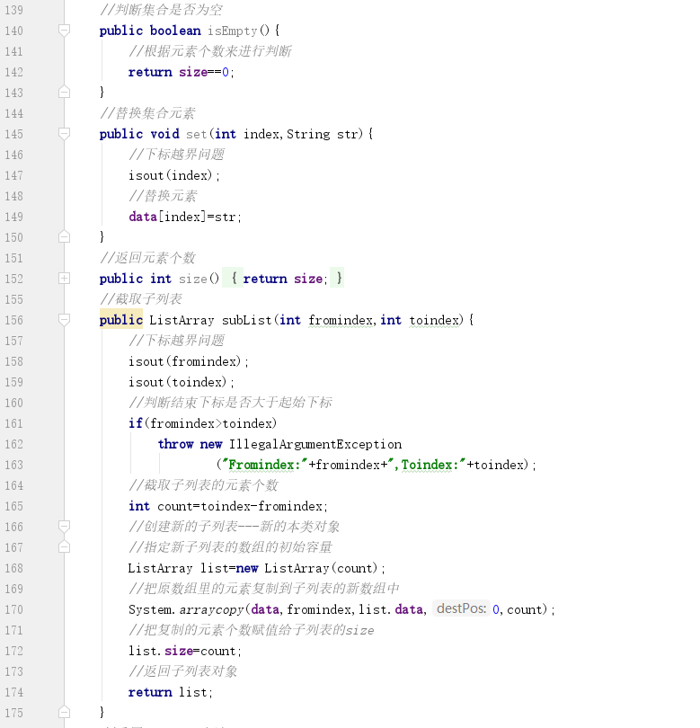
Task: Click the isEmpty method name
Action: coord(232,31)
